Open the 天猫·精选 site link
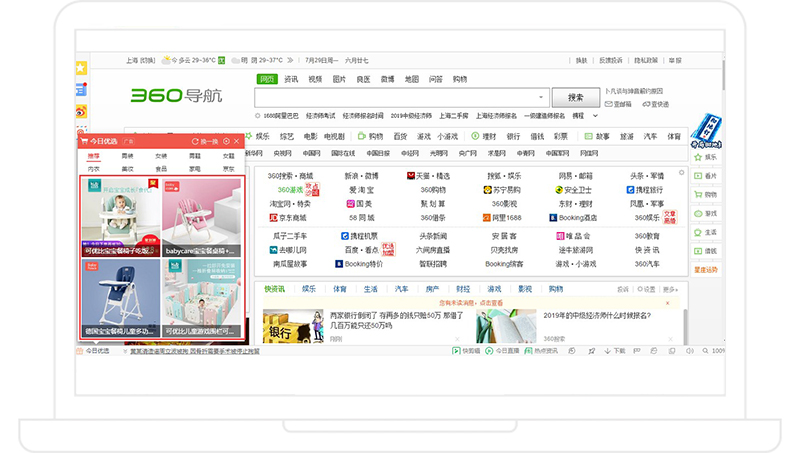Viewport: 800px width, 453px height. [428, 176]
